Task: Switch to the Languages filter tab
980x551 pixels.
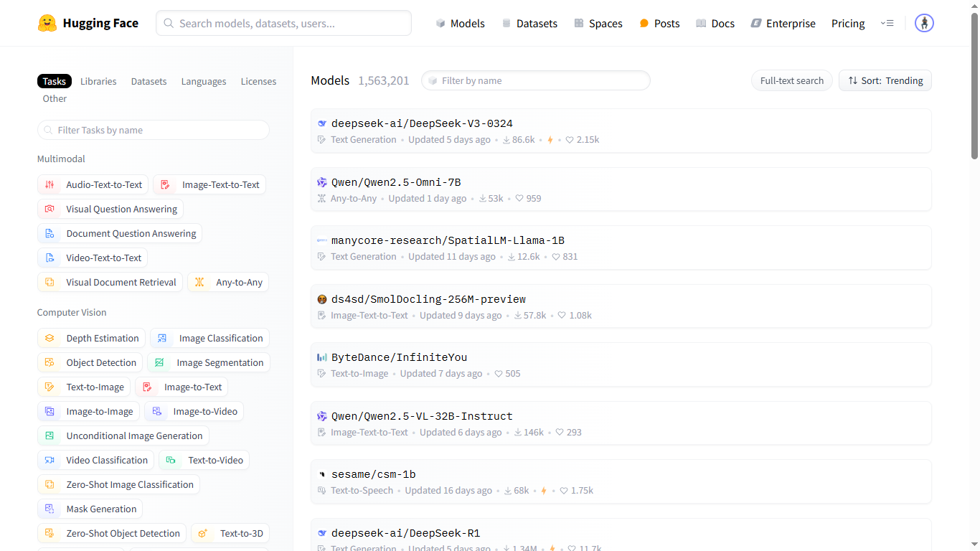Action: [204, 81]
